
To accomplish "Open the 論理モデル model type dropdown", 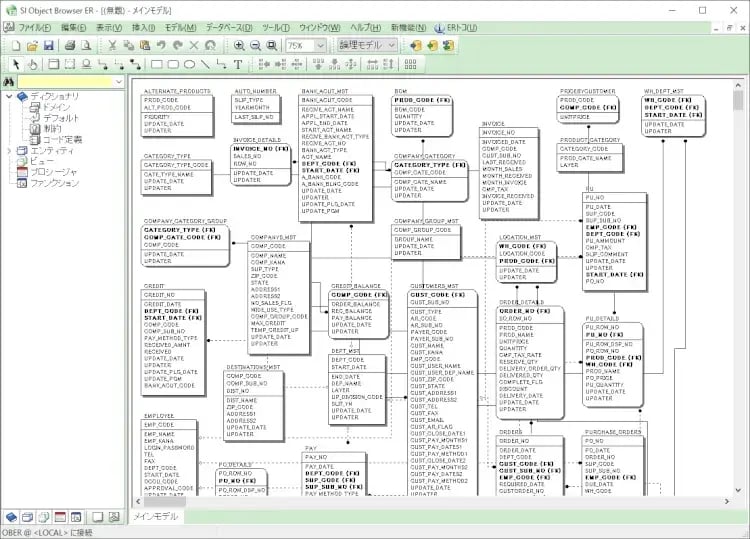I will [x=389, y=46].
